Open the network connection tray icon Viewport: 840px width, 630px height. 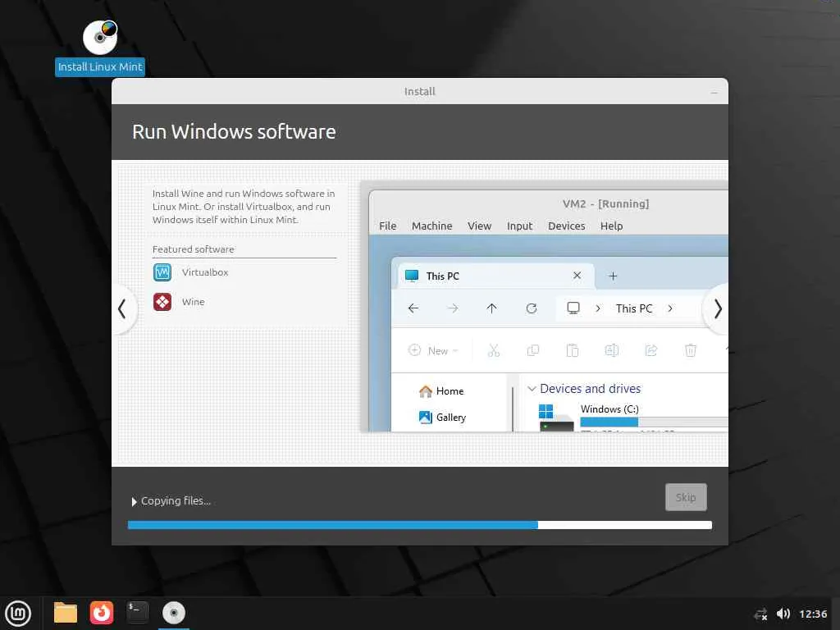[x=760, y=614]
